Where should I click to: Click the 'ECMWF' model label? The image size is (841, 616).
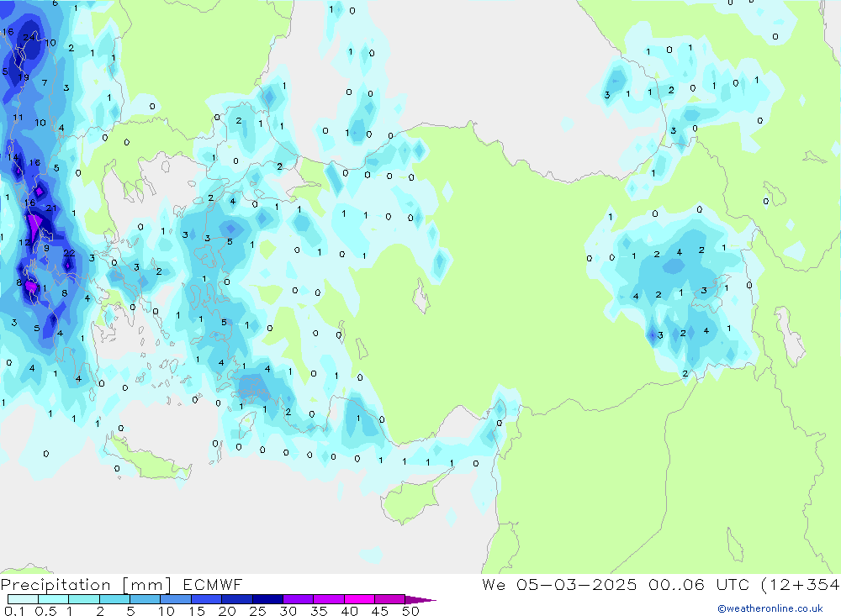[x=213, y=585]
